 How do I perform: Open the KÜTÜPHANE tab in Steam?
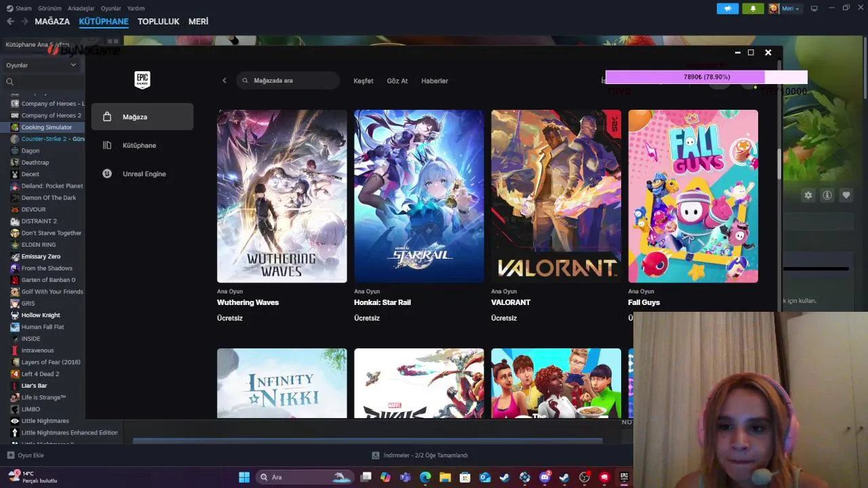[x=104, y=22]
